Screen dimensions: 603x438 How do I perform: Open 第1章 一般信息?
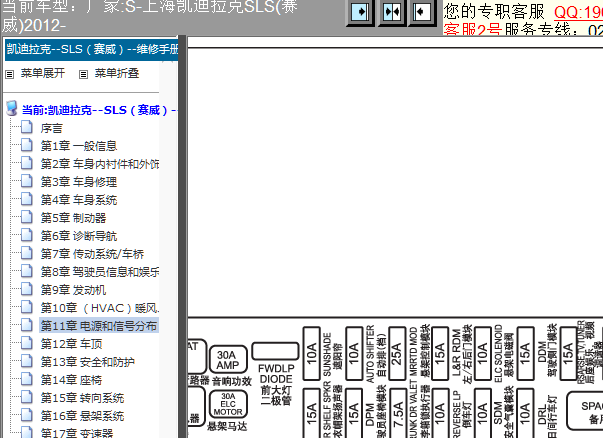(79, 146)
